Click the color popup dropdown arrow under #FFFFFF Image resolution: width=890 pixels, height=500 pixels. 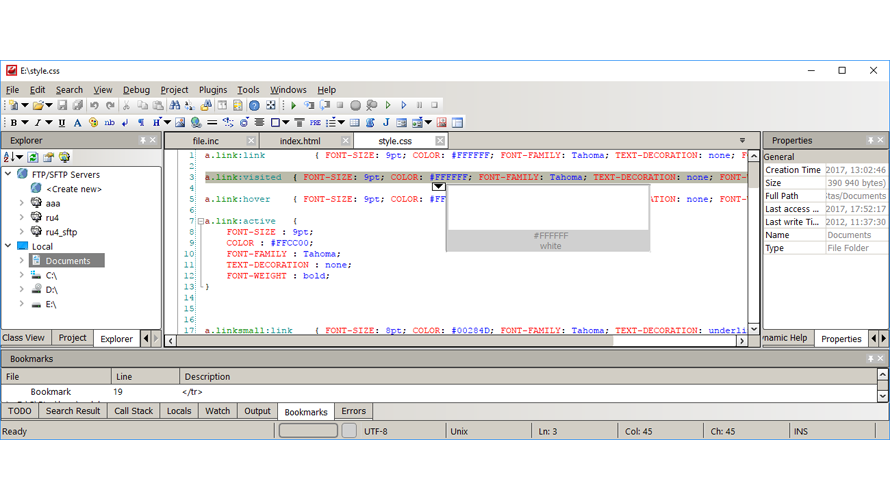tap(438, 186)
